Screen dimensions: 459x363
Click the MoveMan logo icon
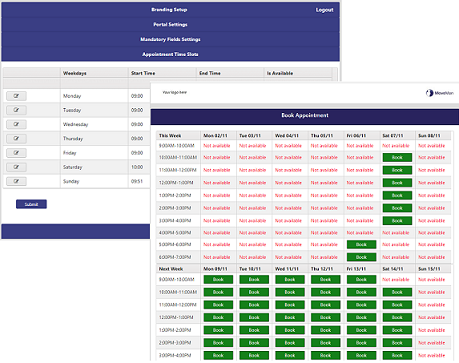(429, 93)
